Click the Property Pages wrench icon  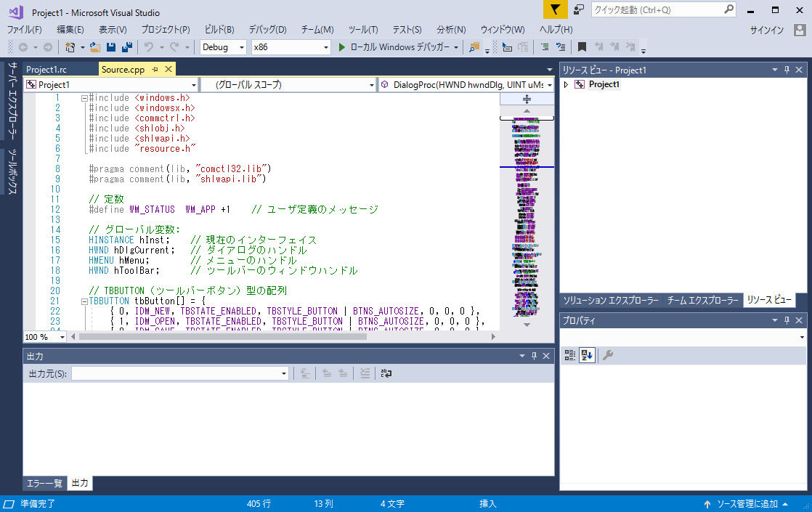point(608,355)
